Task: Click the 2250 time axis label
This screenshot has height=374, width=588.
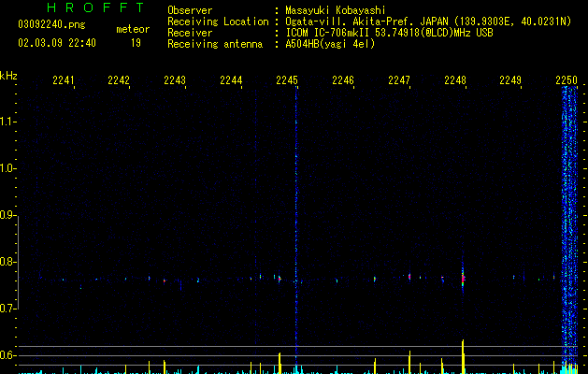Action: tap(566, 79)
